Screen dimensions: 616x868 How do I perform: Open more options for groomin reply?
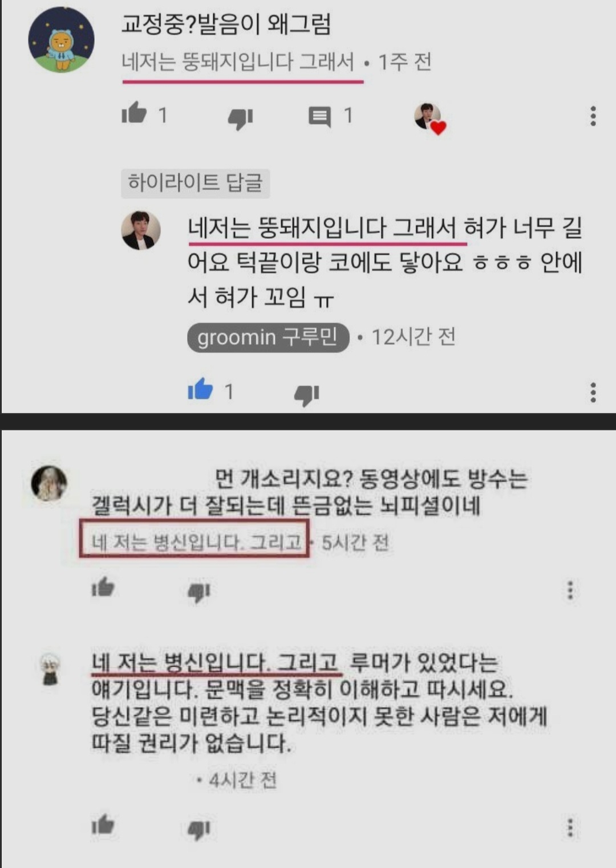[x=593, y=392]
